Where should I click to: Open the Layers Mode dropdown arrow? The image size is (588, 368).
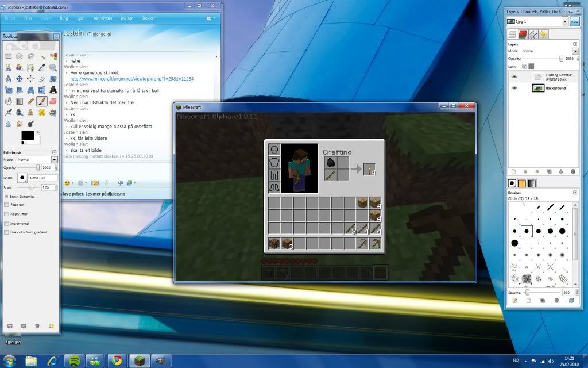(x=575, y=51)
